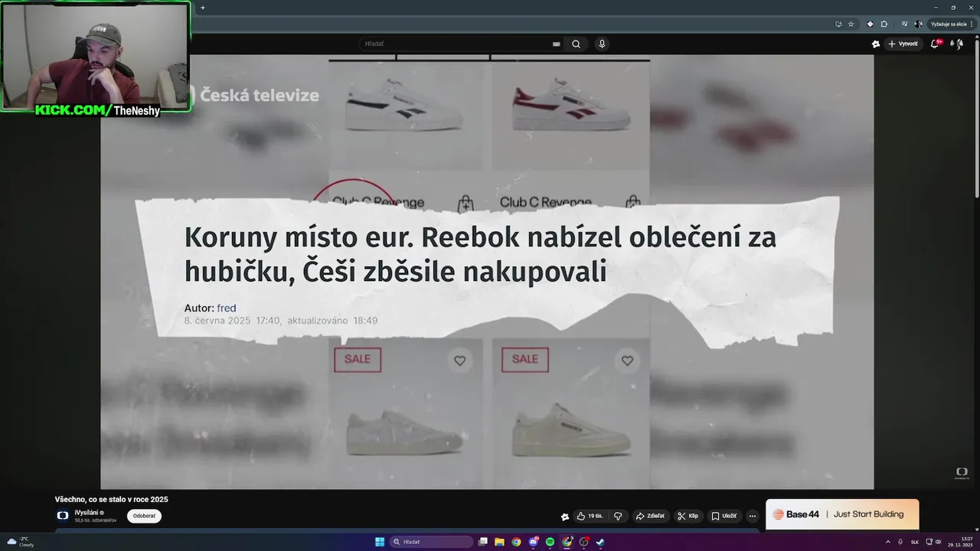980x551 pixels.
Task: Click the video title Všechno, co se stalo v roce 2025
Action: [112, 499]
